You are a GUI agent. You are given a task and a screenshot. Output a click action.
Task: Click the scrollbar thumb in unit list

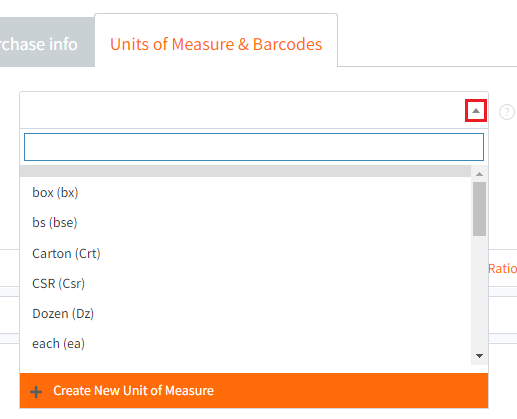tap(479, 209)
